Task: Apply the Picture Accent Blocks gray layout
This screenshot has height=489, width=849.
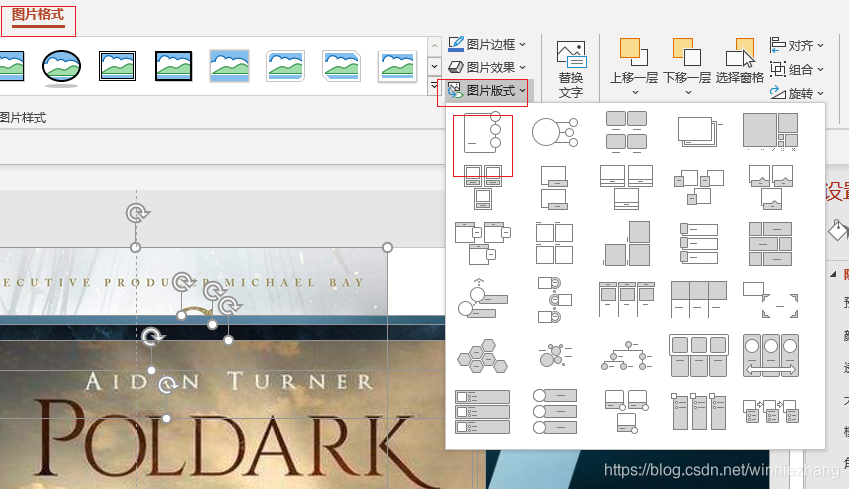Action: [x=626, y=243]
